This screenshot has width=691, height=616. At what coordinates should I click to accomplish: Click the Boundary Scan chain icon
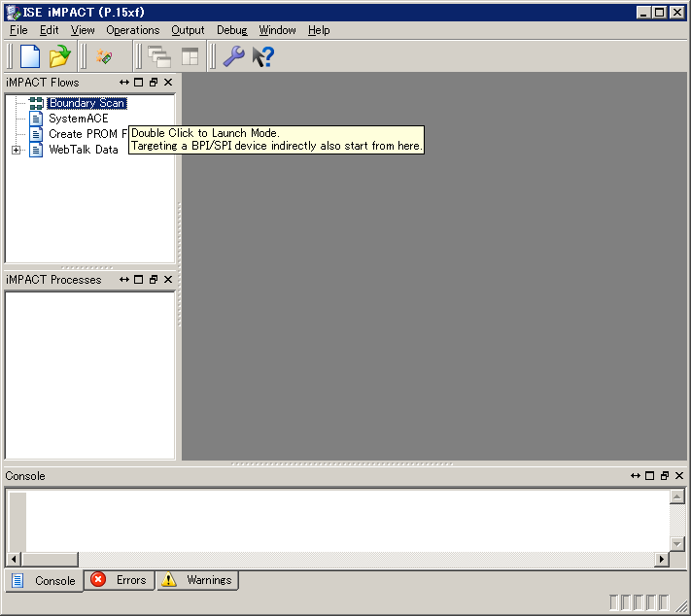click(36, 103)
